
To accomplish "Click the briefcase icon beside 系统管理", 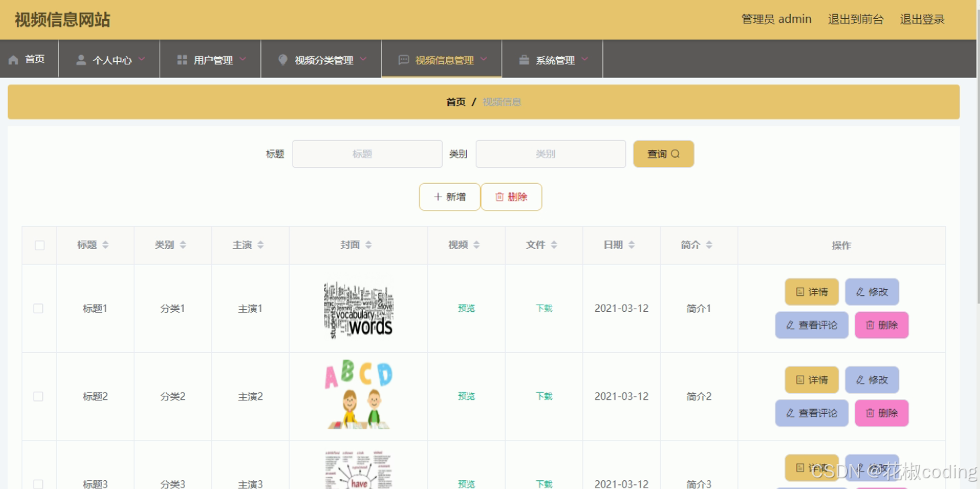I will [x=524, y=60].
